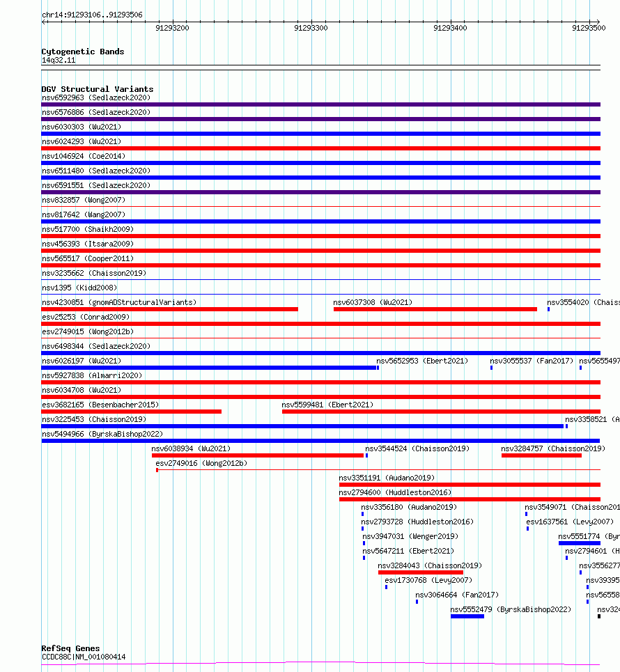Viewport: 620px width, 672px height.
Task: Click nsv6026197 (Wu2021) label
Action: [x=82, y=361]
